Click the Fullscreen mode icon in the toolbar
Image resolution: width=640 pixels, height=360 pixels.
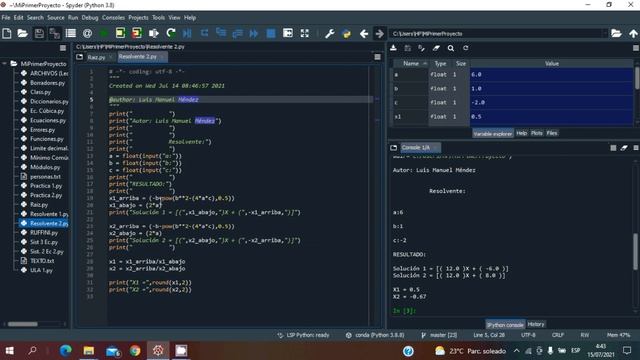(x=304, y=33)
